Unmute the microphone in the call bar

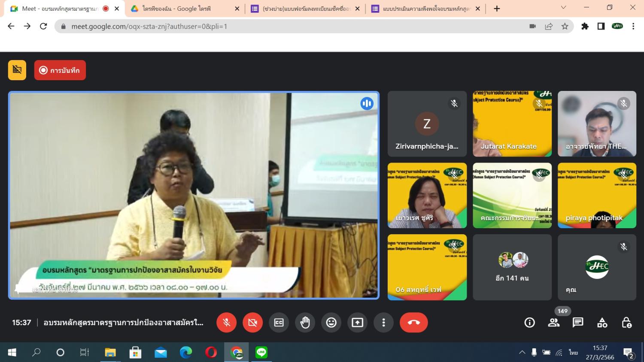click(x=226, y=323)
